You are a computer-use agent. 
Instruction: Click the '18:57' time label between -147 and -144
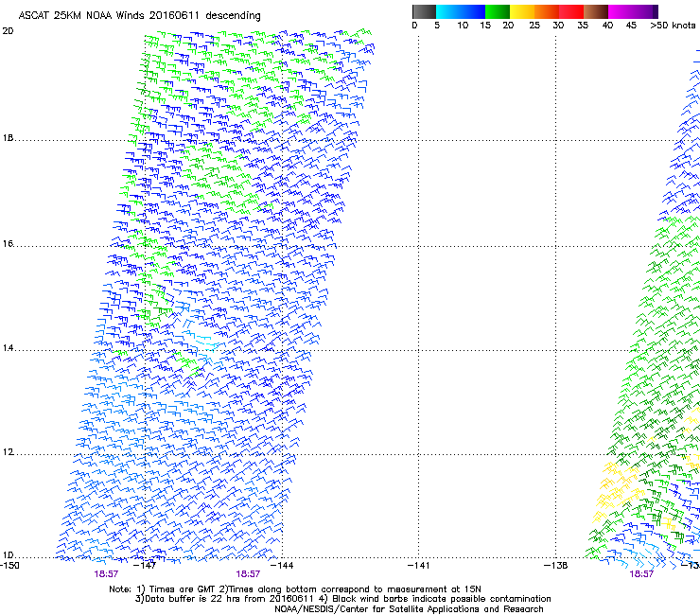[x=248, y=574]
